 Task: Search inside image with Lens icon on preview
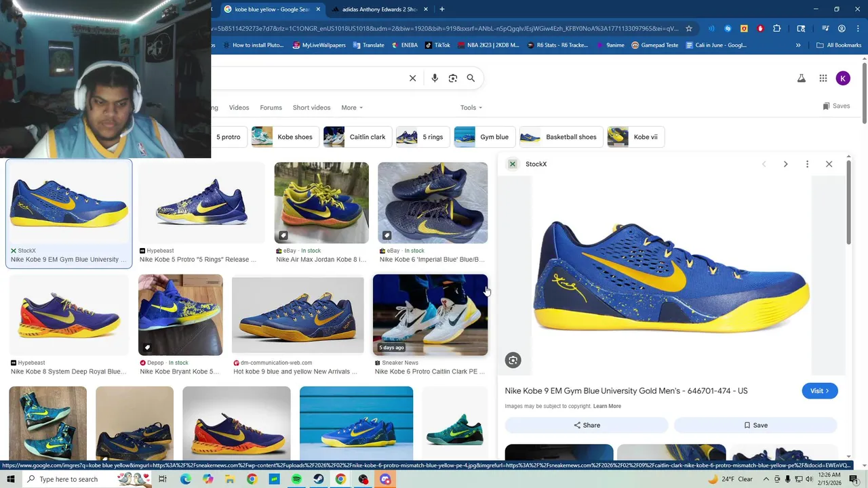click(x=513, y=361)
